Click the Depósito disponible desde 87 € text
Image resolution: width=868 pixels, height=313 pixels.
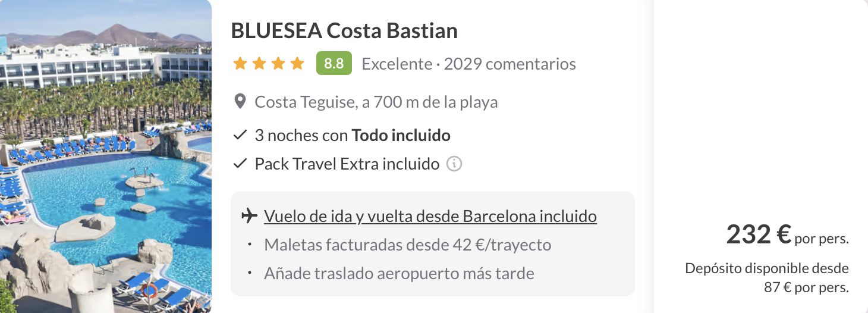click(767, 278)
